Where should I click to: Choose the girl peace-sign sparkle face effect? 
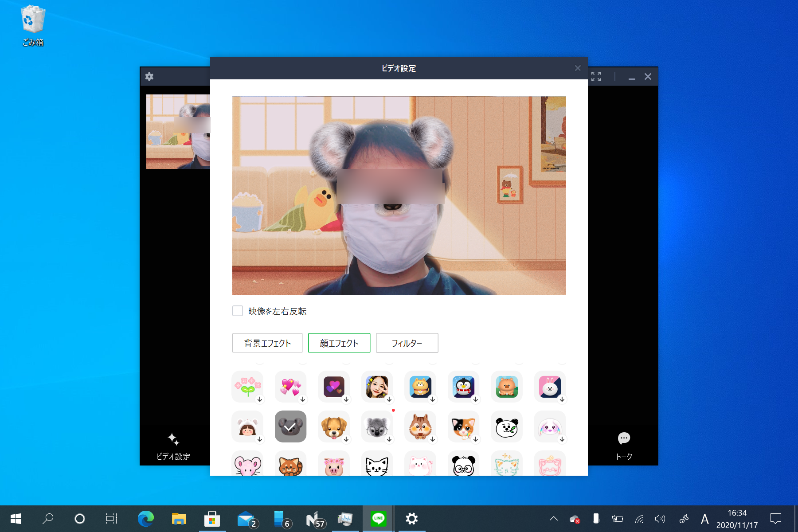click(x=377, y=387)
